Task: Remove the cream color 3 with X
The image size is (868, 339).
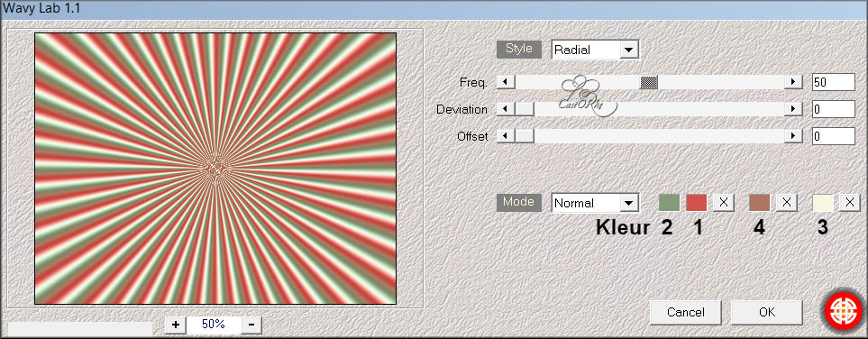Action: tap(850, 203)
